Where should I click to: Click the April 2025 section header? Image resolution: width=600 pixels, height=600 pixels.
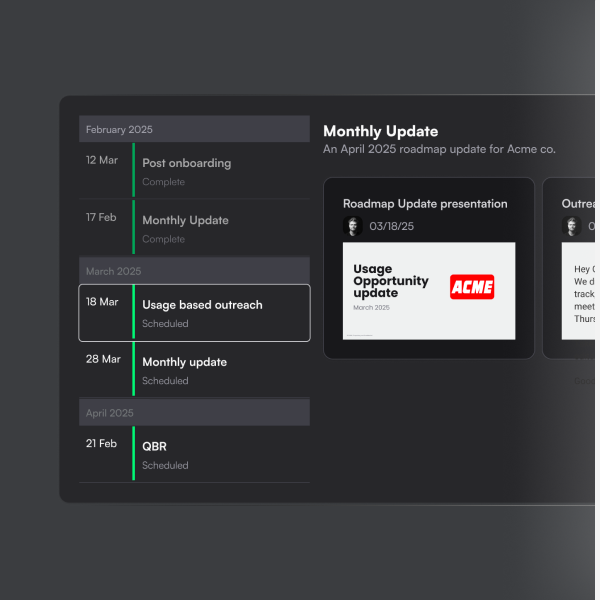[194, 412]
